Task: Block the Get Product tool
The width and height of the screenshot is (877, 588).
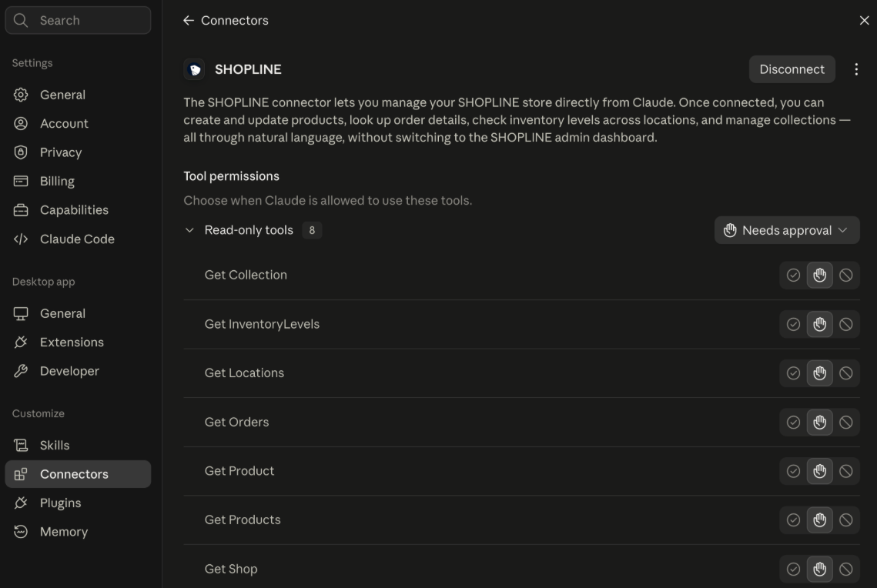Action: coord(845,471)
